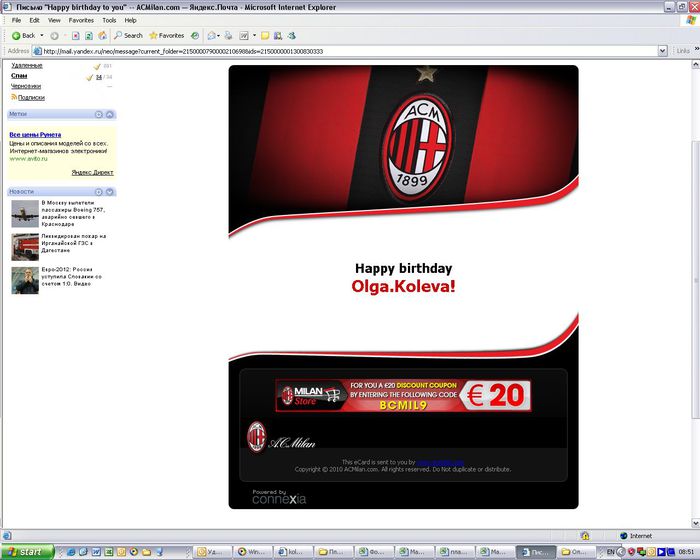The height and width of the screenshot is (560, 700).
Task: Open the Все цены Рунета ad link
Action: point(35,134)
